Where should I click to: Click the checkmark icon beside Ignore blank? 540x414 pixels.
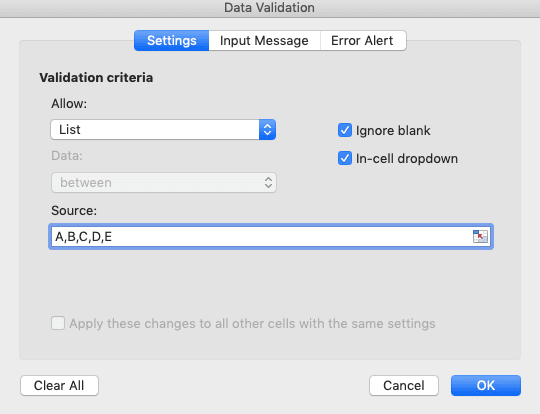pyautogui.click(x=345, y=130)
